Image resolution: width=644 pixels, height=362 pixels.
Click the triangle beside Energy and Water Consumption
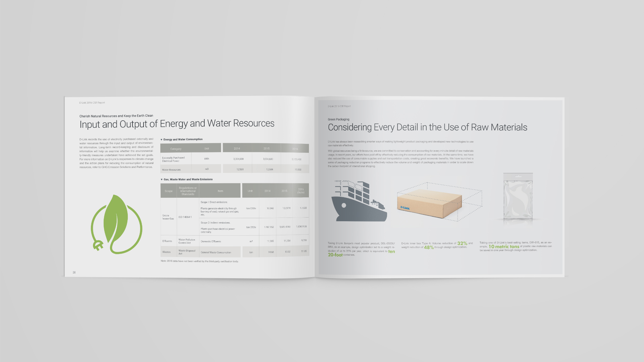[x=161, y=140]
